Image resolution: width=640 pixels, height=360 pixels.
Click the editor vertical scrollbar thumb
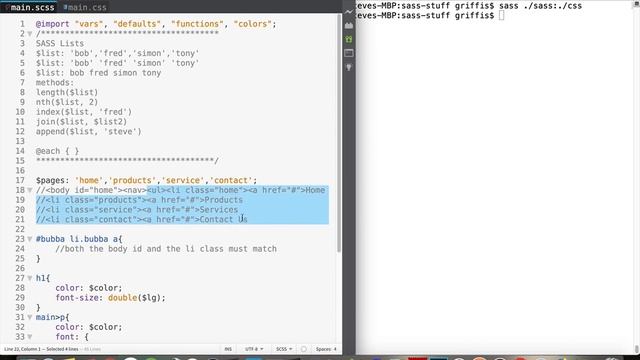pos(339,133)
